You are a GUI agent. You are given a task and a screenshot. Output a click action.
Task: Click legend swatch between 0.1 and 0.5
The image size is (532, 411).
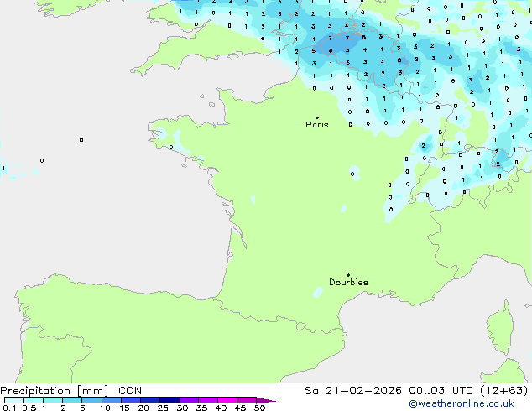14,400
